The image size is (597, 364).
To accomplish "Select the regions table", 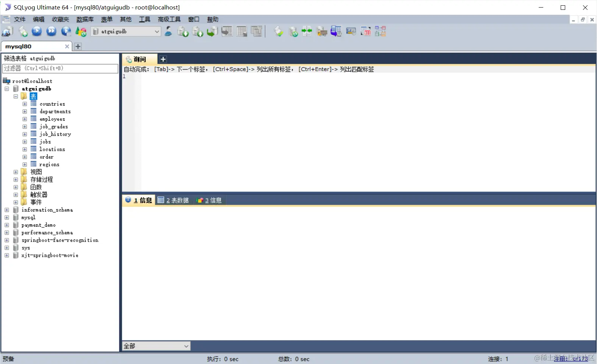I will click(x=49, y=164).
